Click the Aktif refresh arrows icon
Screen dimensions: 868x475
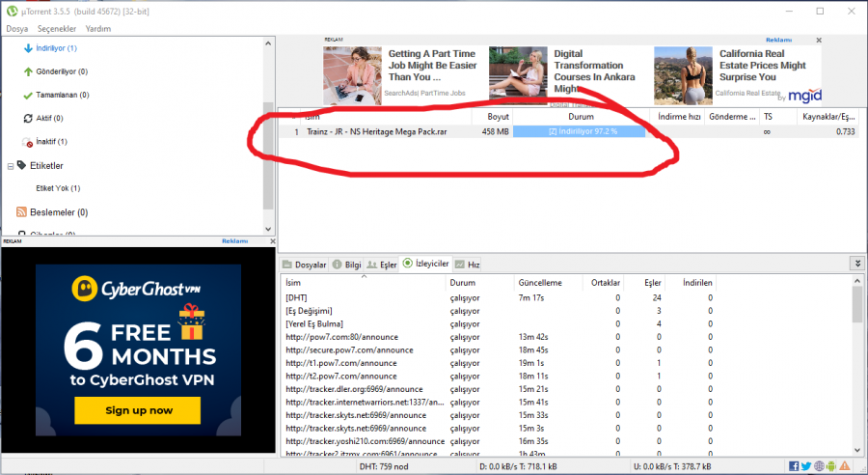[28, 118]
